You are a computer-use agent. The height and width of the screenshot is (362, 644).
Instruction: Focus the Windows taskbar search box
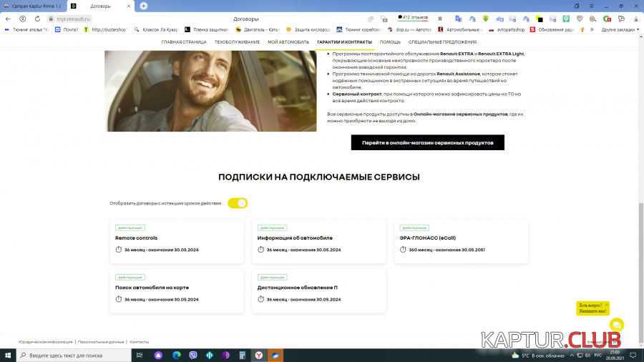74,356
